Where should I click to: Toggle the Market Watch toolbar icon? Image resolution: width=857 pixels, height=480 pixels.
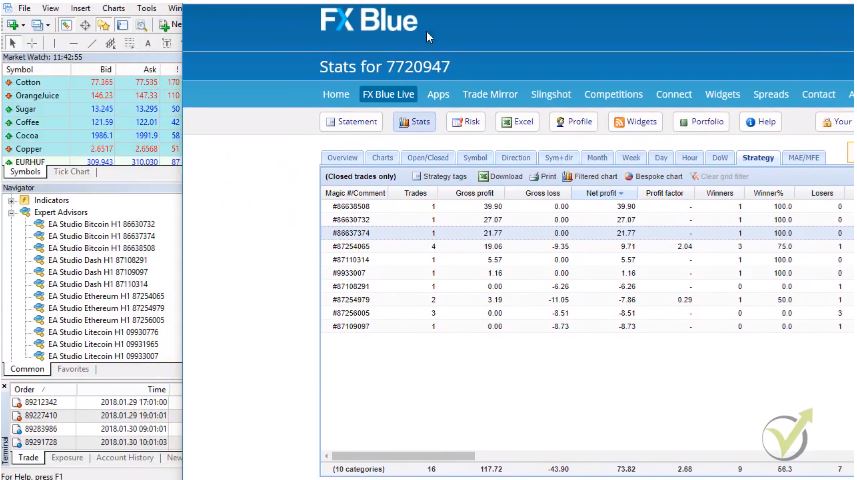coord(66,25)
